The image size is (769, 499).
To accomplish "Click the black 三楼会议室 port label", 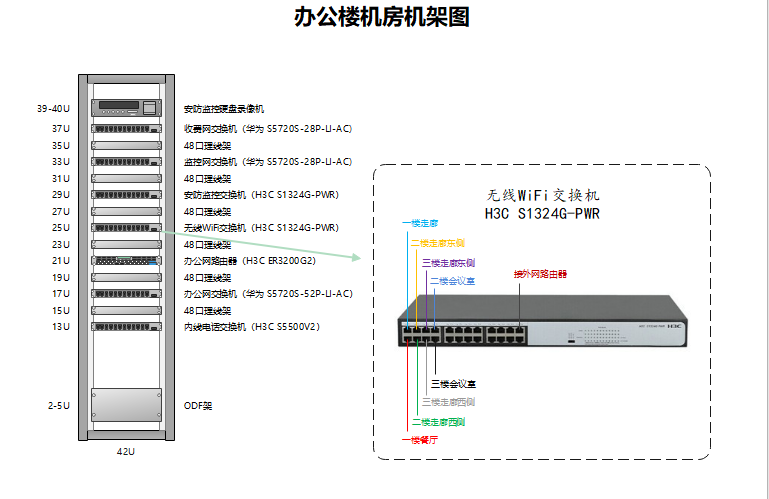I will pos(454,384).
